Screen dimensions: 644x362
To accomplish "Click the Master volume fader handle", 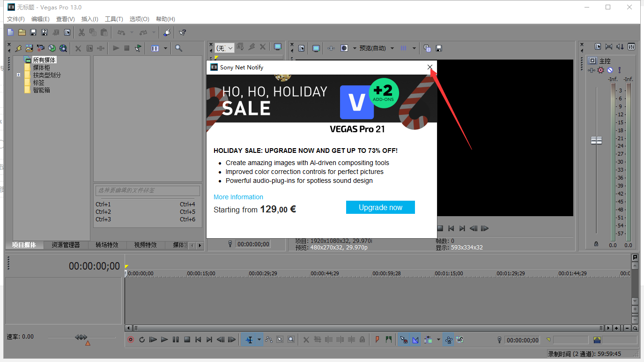I will 596,140.
